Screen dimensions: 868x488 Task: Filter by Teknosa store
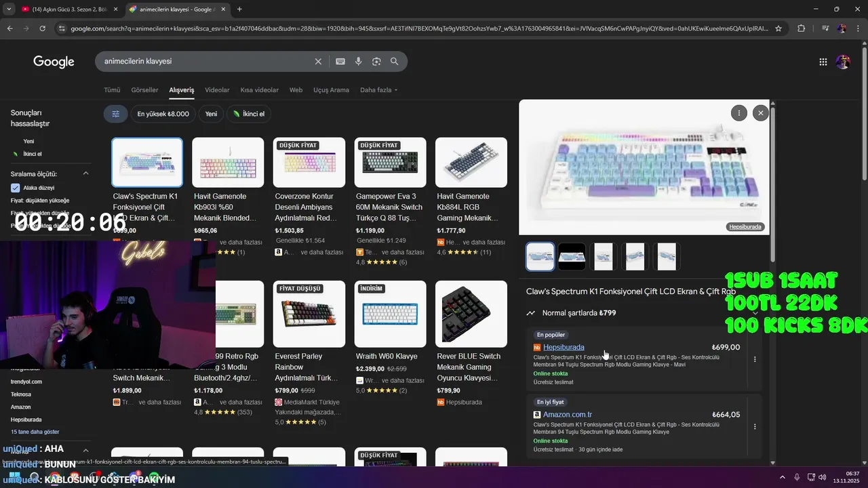[x=21, y=394]
